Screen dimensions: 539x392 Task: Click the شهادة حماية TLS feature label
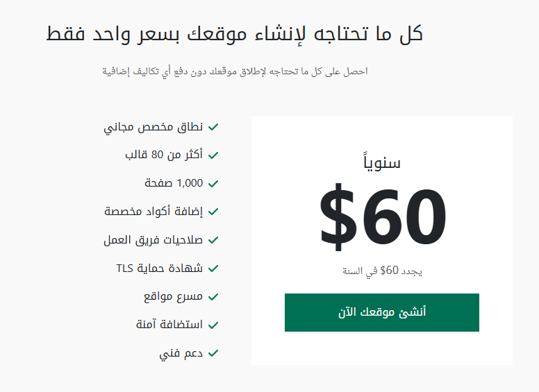click(x=160, y=269)
